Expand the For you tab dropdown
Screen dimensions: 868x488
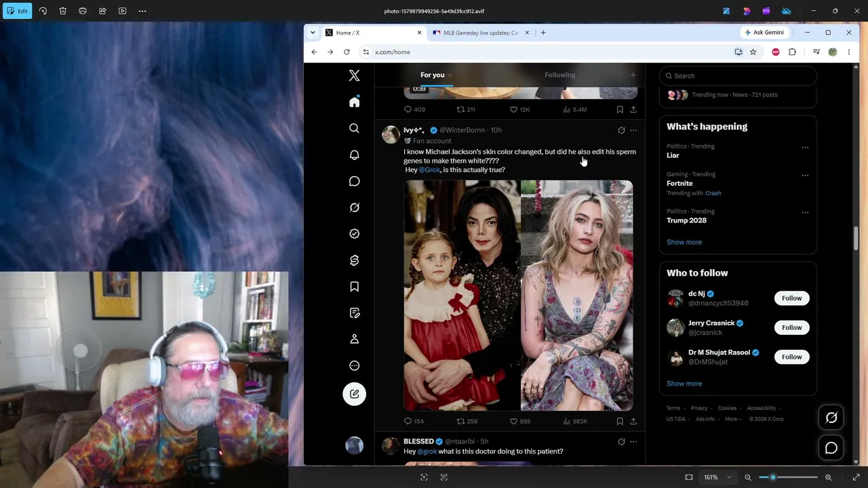[450, 75]
